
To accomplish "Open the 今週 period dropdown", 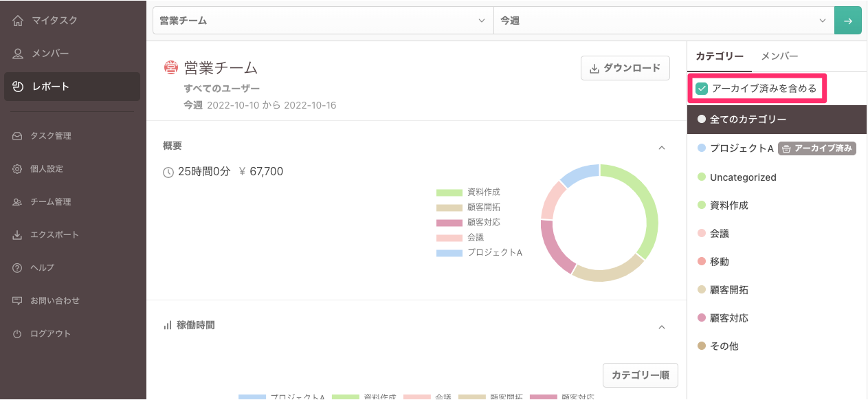I will click(663, 20).
